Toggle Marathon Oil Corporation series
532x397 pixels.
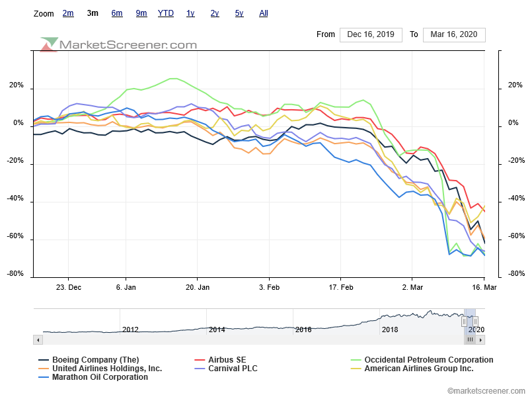click(100, 377)
